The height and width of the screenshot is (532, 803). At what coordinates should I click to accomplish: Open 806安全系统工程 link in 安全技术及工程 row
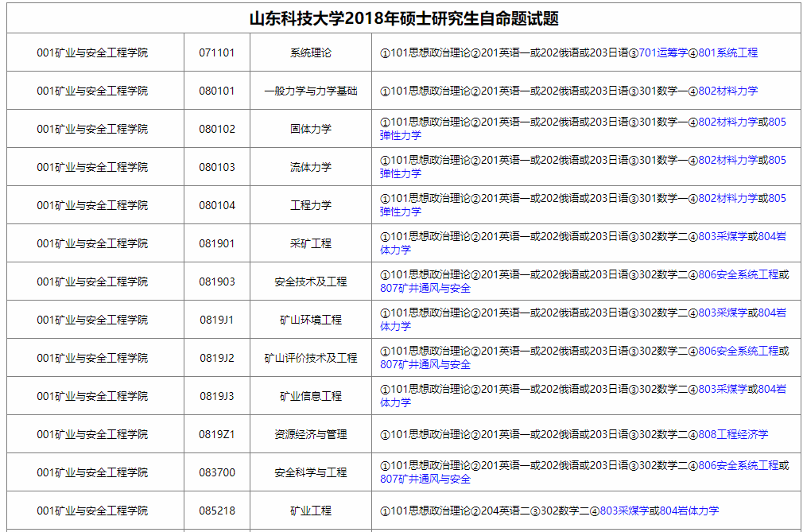pyautogui.click(x=738, y=274)
